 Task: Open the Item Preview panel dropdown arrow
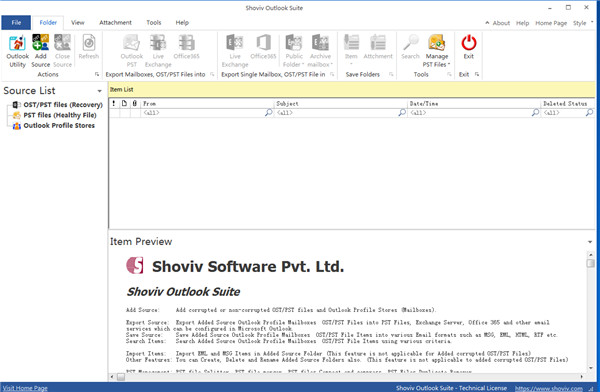point(590,242)
